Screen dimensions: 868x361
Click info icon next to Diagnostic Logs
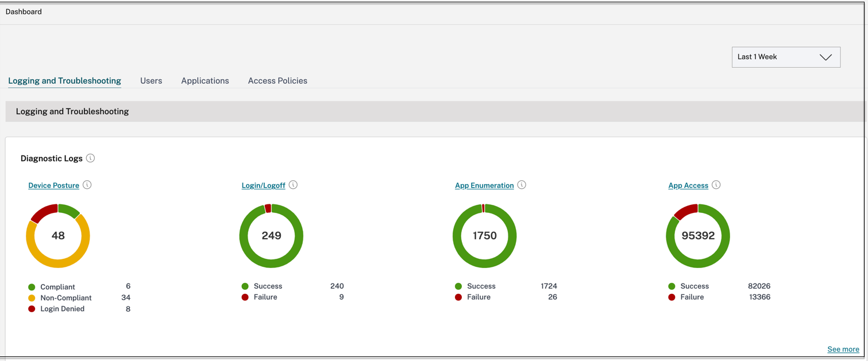click(90, 158)
